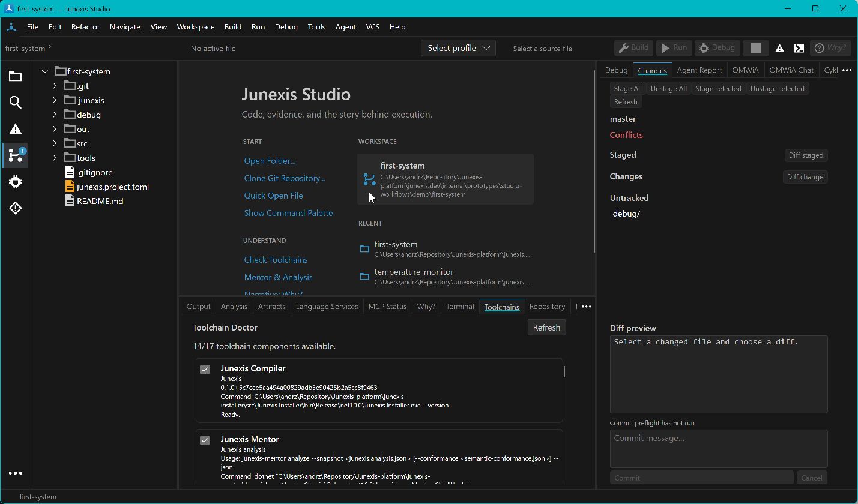Open the Source Control branch icon with badge
Viewport: 858px width, 504px height.
tap(16, 155)
